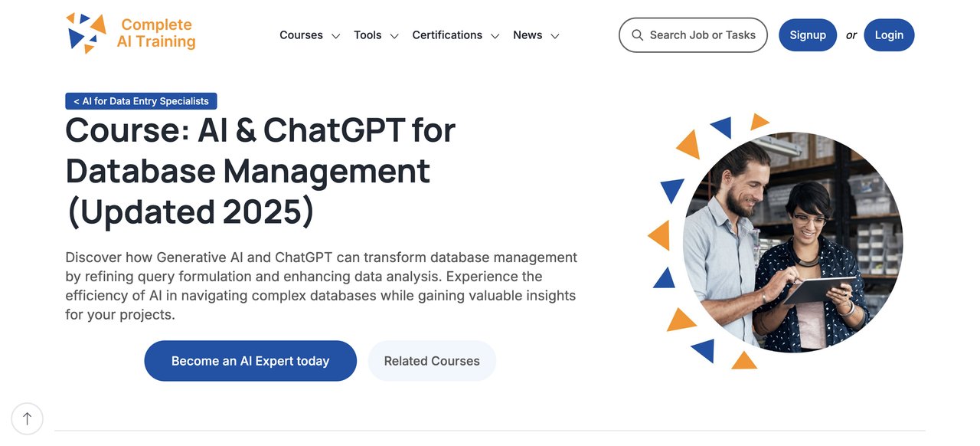980x446 pixels.
Task: Click the hero photo of two people
Action: point(793,242)
